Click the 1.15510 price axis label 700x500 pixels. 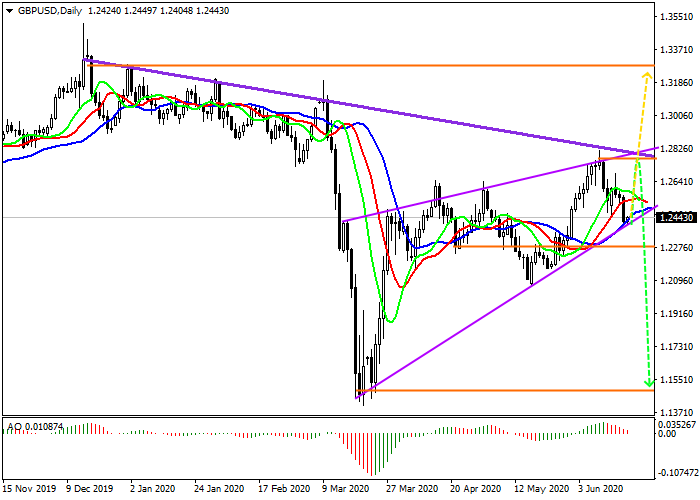[x=677, y=380]
